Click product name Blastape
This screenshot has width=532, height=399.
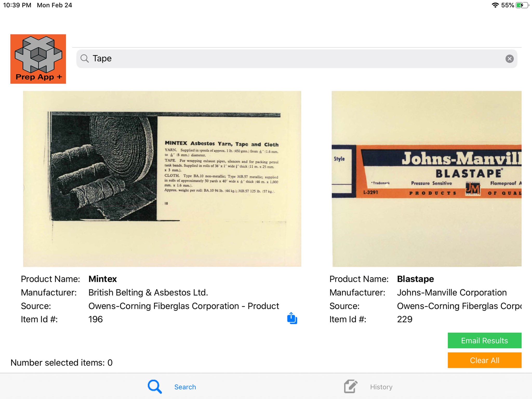point(415,279)
